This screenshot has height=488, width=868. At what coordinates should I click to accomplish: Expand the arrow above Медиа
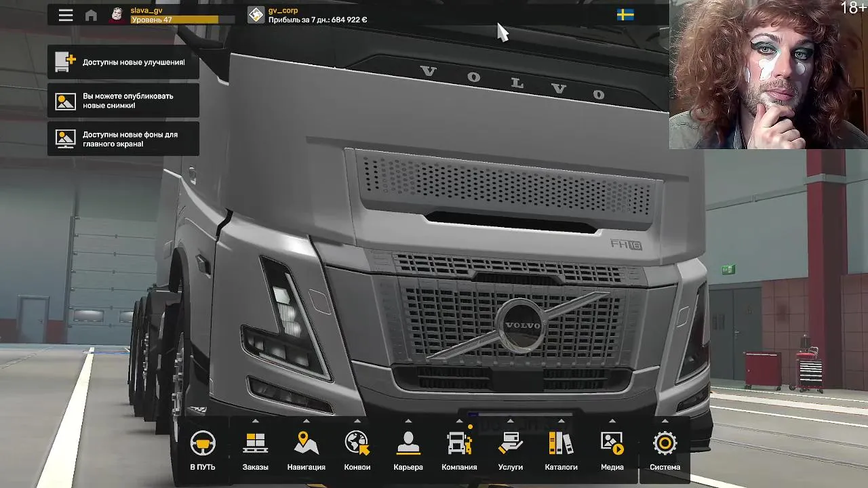(612, 421)
